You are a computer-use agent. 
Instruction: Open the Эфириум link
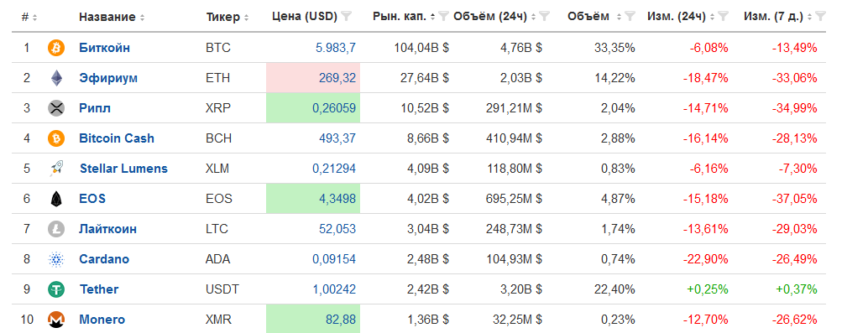tap(108, 78)
